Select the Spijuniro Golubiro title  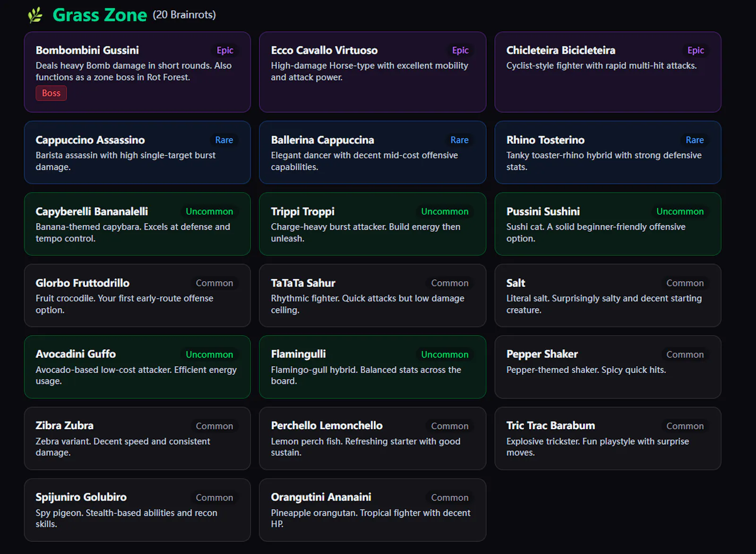81,497
